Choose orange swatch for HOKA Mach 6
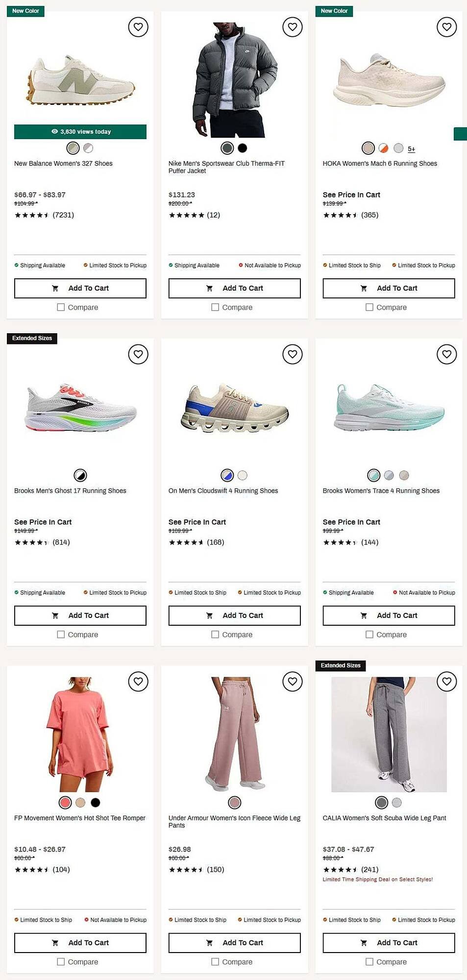The height and width of the screenshot is (980, 467). [384, 148]
